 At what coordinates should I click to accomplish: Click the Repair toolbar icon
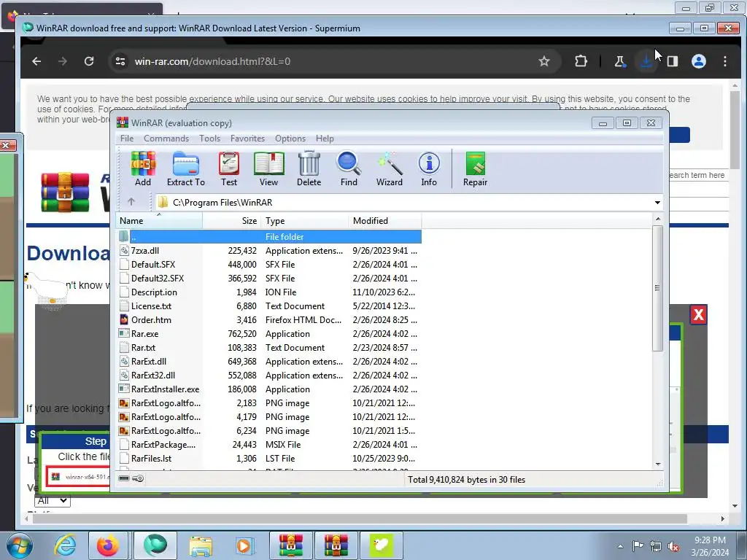pyautogui.click(x=475, y=168)
